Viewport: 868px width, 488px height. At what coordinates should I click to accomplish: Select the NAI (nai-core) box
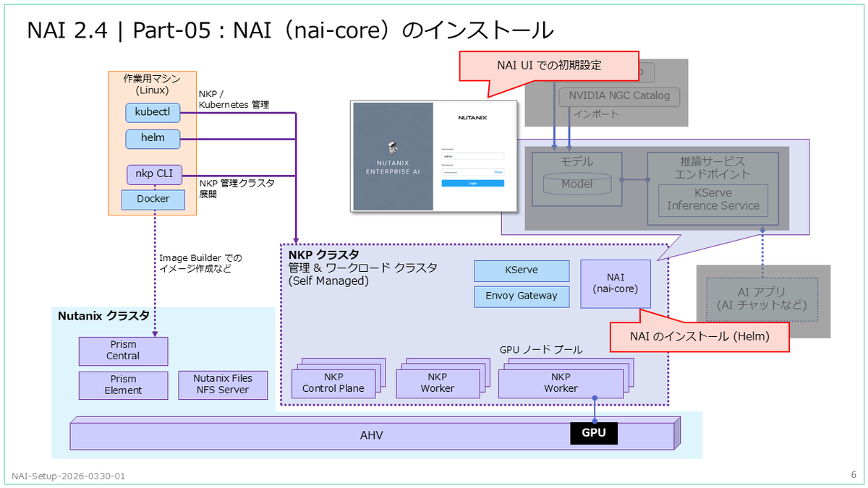[x=616, y=284]
